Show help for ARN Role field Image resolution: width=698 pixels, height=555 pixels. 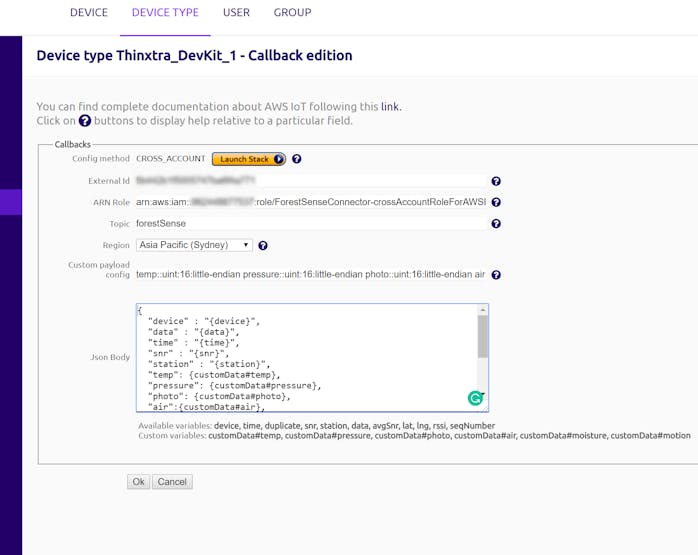tap(496, 202)
